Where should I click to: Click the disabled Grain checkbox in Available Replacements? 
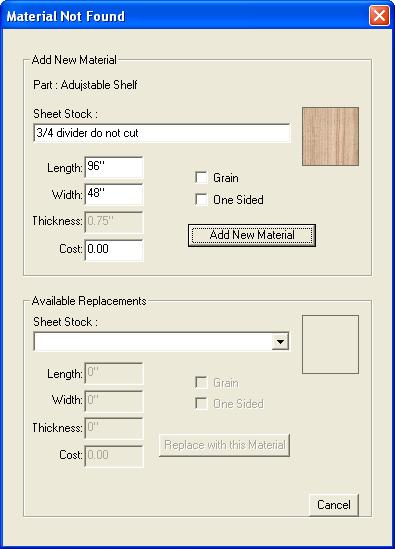click(201, 382)
